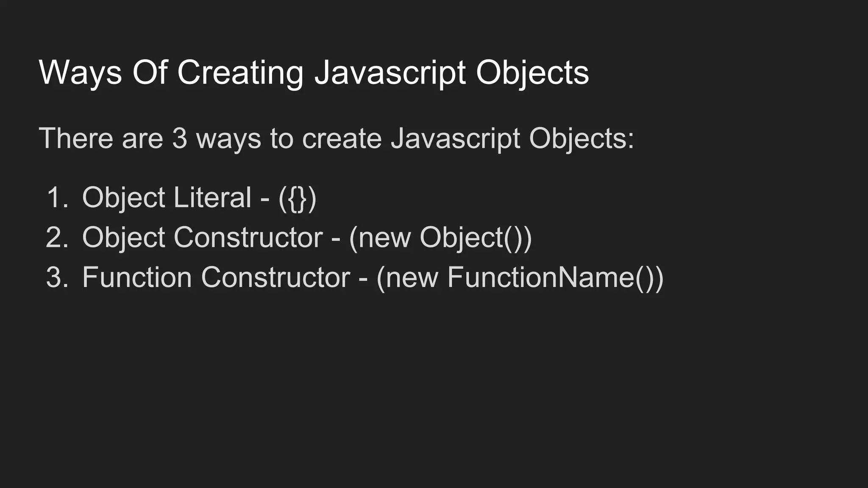Image resolution: width=868 pixels, height=488 pixels.
Task: Click the sentence 'There are 3 ways to create'
Action: (210, 139)
